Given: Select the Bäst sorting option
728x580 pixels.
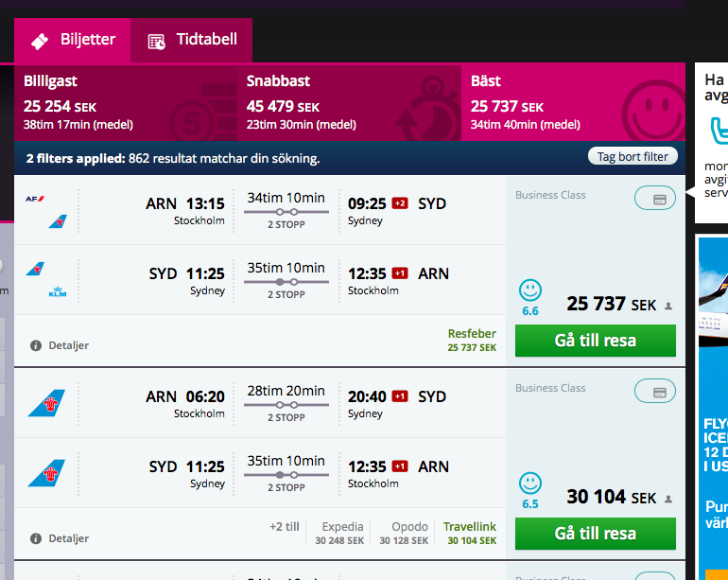Looking at the screenshot, I should [x=572, y=102].
